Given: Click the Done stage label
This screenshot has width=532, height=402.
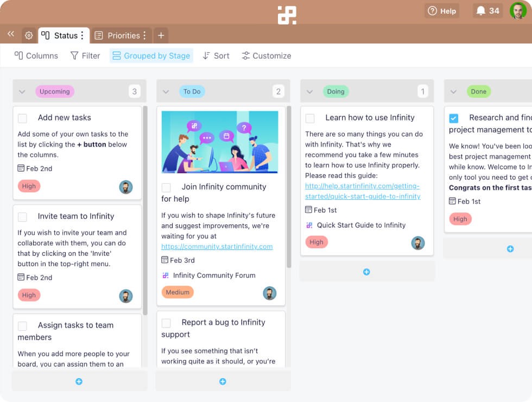Looking at the screenshot, I should point(478,91).
